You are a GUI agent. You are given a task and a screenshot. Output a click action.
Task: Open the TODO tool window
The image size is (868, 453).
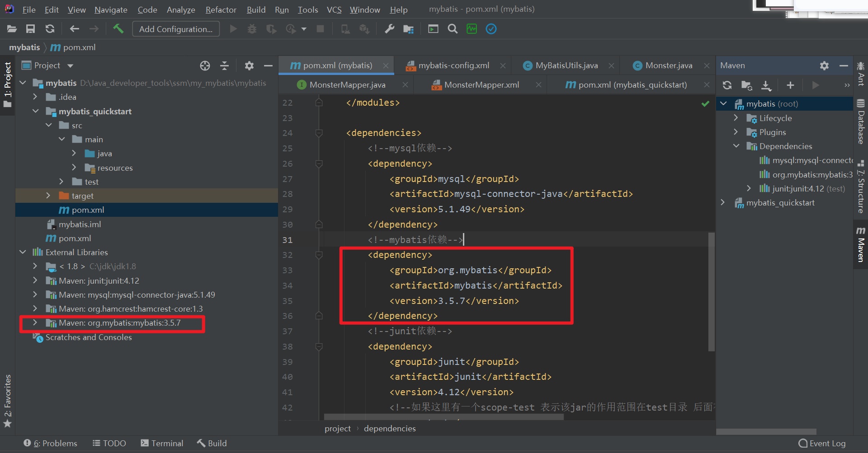[109, 443]
